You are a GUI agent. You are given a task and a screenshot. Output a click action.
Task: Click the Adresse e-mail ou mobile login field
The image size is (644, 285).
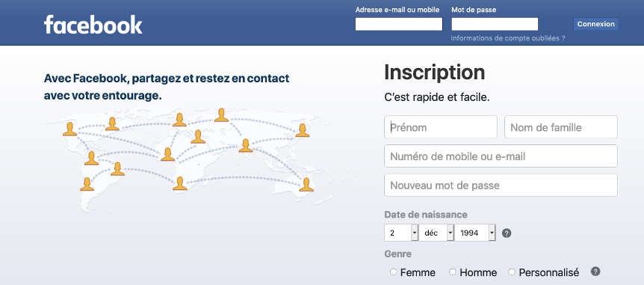(x=399, y=24)
